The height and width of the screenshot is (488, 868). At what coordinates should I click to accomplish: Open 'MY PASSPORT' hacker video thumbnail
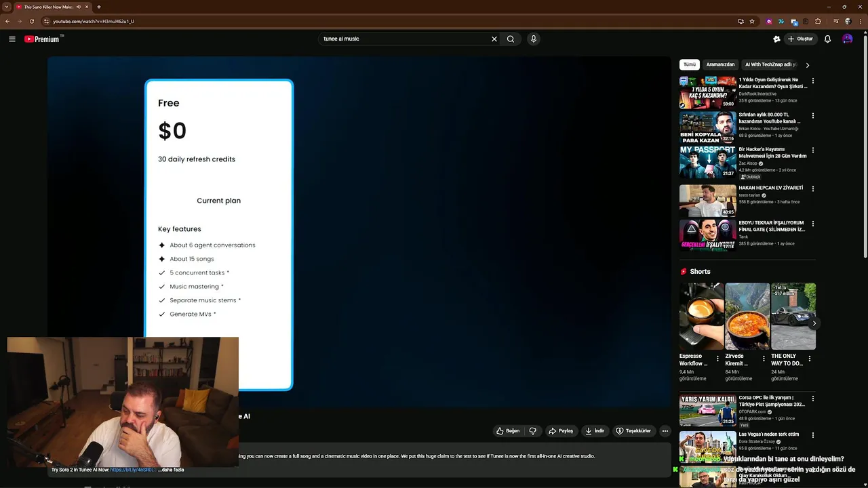pos(707,162)
